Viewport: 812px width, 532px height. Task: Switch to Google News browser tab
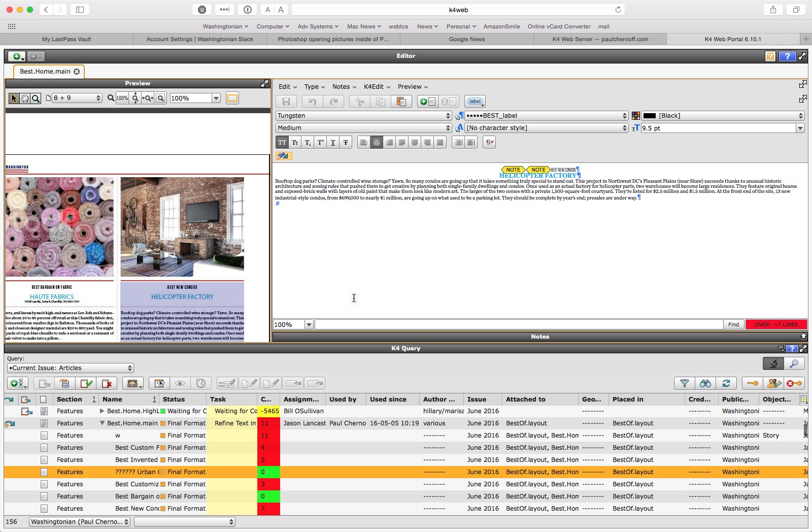point(467,39)
